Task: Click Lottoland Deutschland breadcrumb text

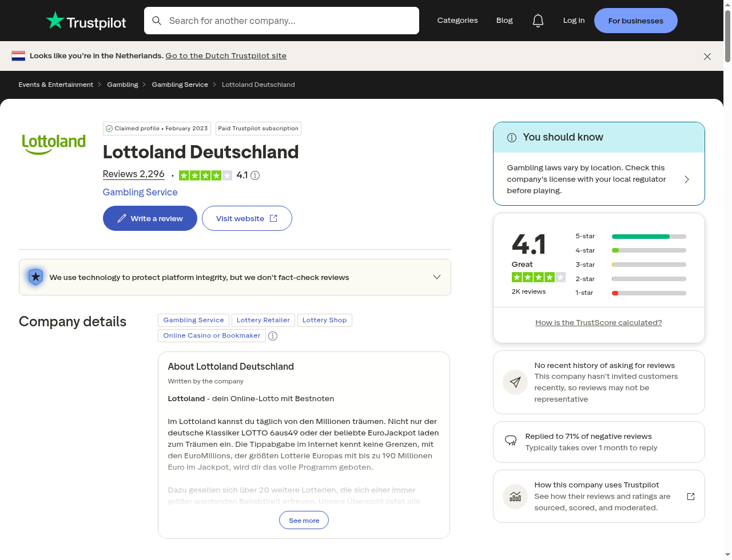Action: point(258,85)
